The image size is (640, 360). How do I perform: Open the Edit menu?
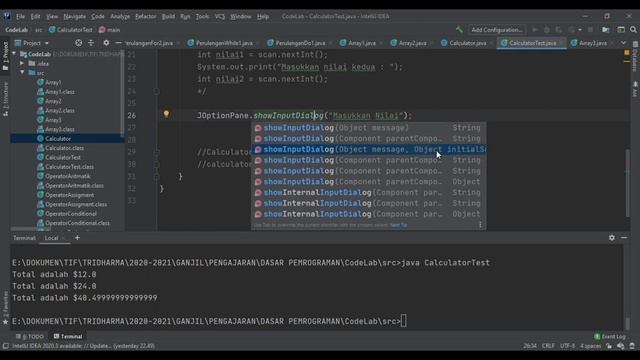coord(36,16)
